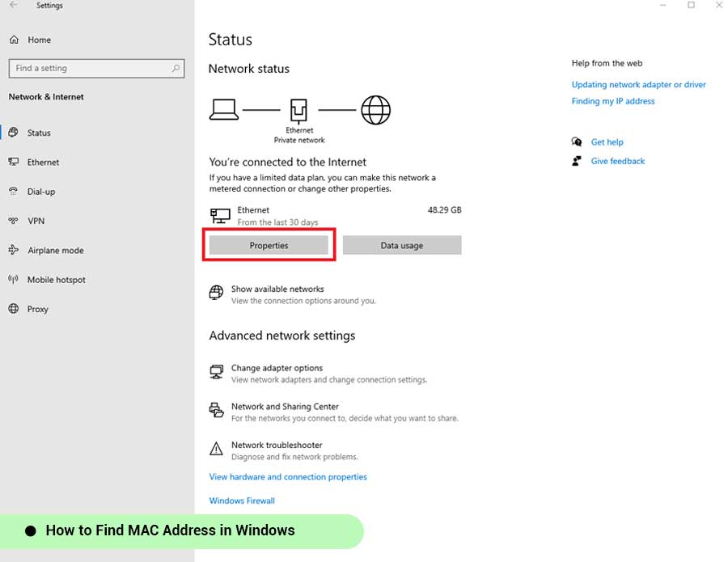728x562 pixels.
Task: Click the Give feedback icon
Action: click(577, 161)
